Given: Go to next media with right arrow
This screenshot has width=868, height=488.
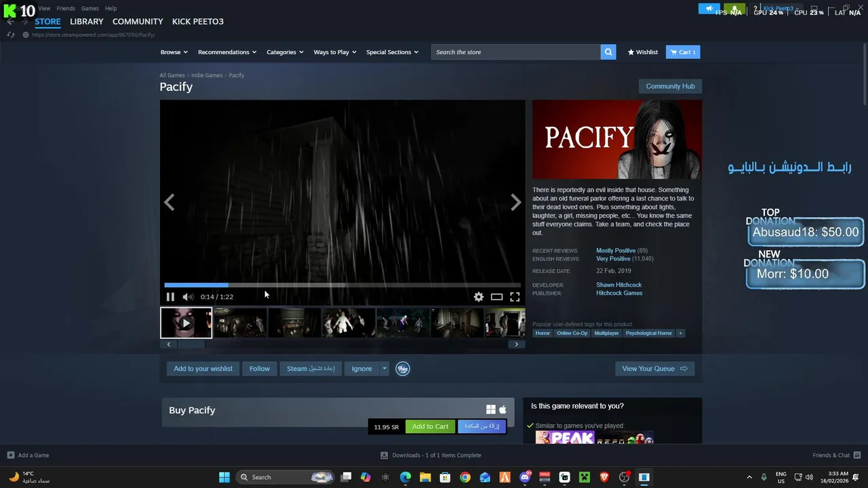Looking at the screenshot, I should (516, 202).
